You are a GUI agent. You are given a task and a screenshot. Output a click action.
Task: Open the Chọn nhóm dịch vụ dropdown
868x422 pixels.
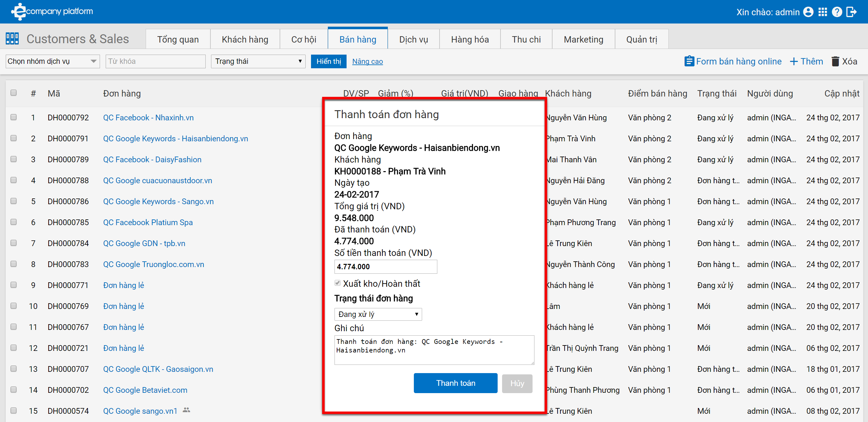coord(53,61)
